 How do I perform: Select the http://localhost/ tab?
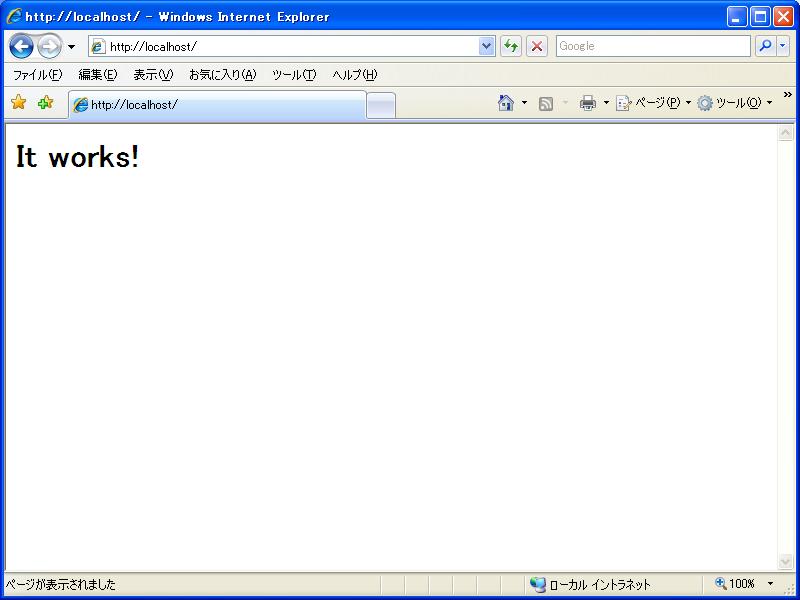217,105
